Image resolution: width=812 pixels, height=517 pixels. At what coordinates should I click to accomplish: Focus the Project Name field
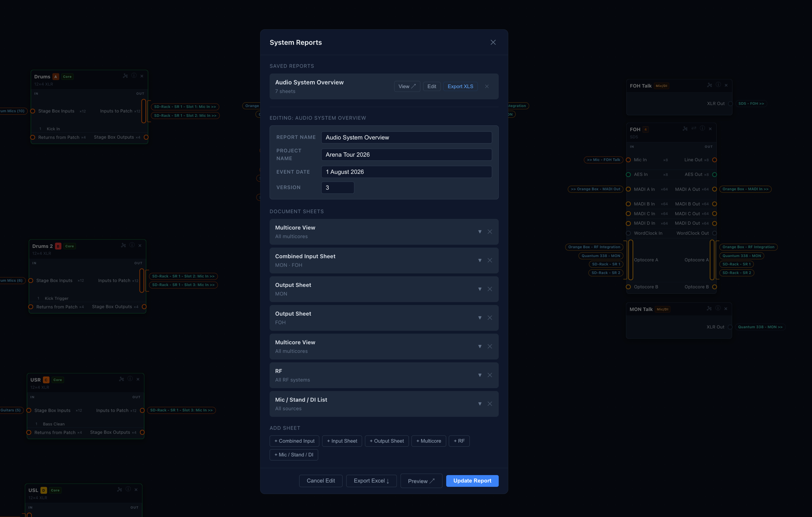[406, 155]
